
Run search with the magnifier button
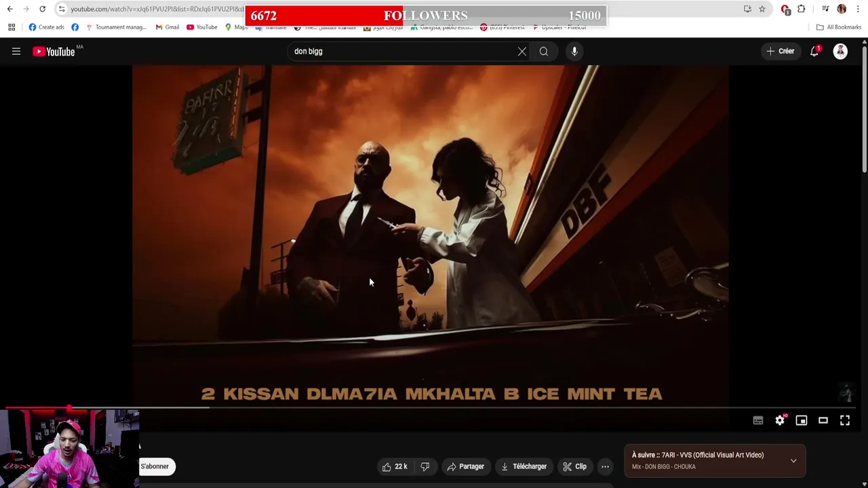coord(544,52)
